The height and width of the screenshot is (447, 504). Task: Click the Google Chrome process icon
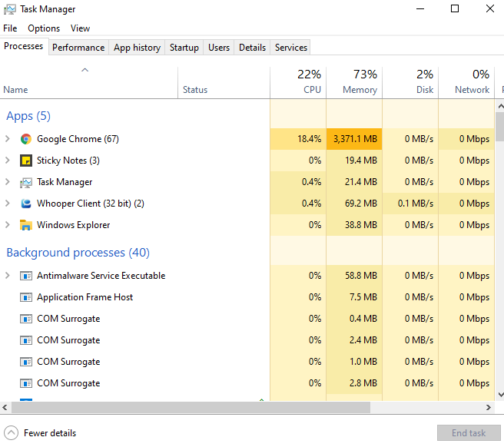coord(25,139)
